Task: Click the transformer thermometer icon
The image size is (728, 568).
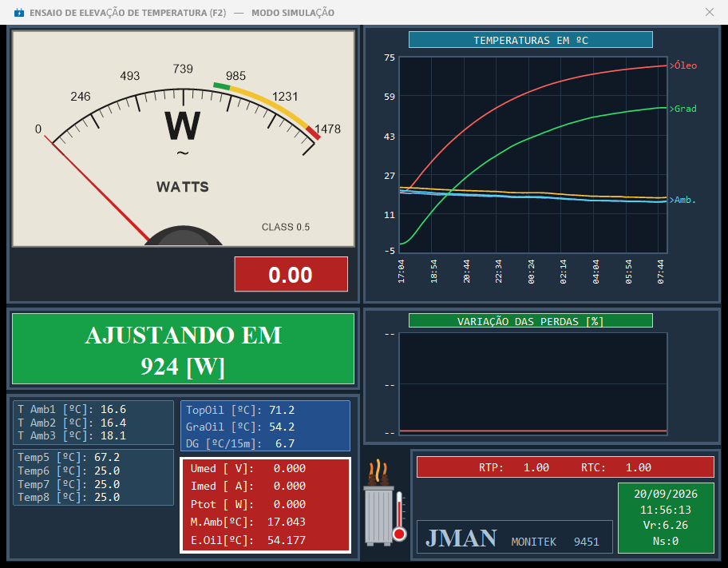Action: 386,502
